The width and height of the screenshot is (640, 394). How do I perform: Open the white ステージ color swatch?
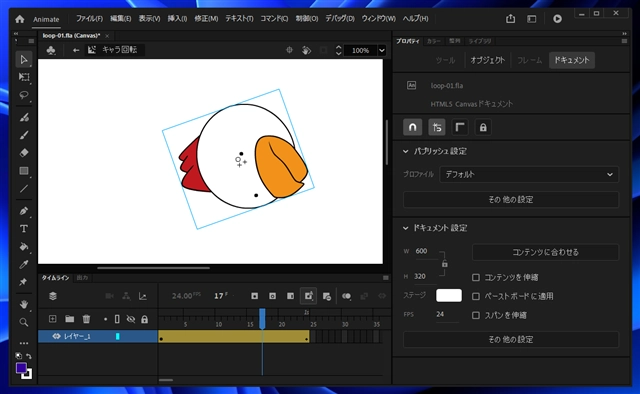click(449, 296)
